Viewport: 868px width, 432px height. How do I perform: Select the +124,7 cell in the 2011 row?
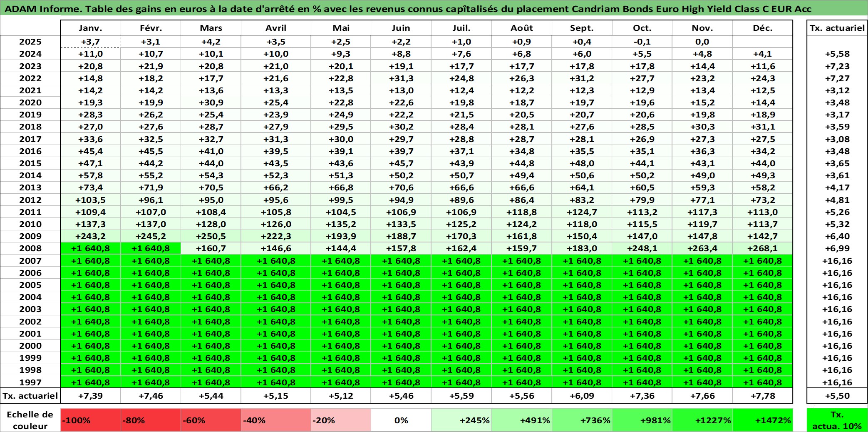pyautogui.click(x=582, y=212)
